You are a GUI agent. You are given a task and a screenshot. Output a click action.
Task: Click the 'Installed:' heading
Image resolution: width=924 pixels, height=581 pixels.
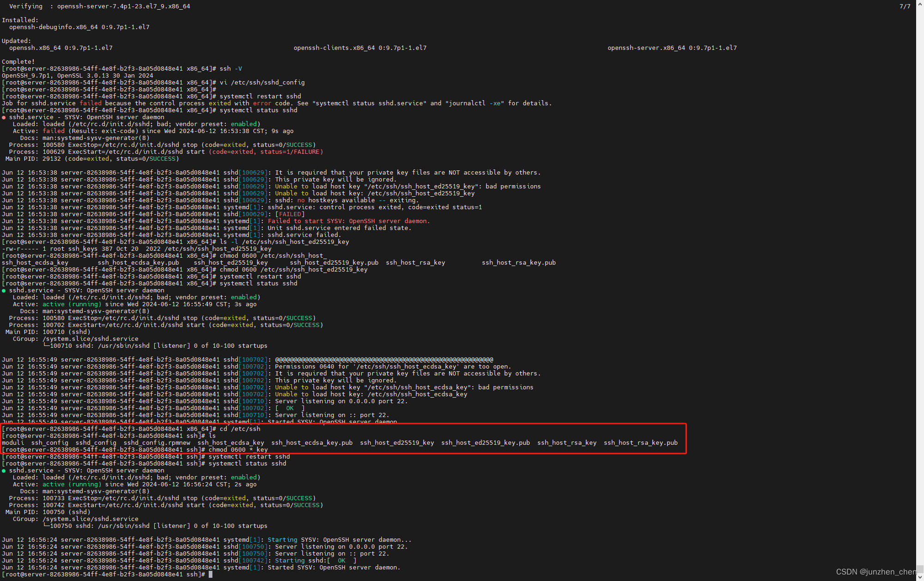20,20
